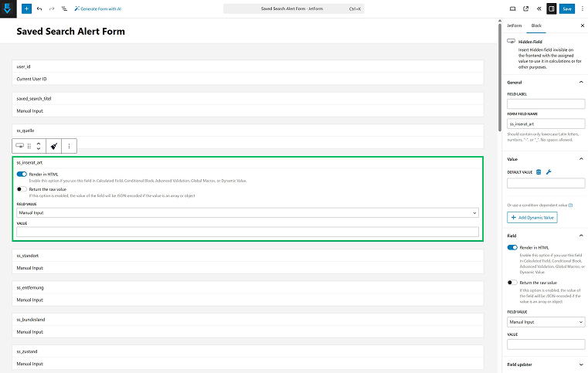Edit the Form Field Name input
The image size is (588, 373).
point(546,124)
